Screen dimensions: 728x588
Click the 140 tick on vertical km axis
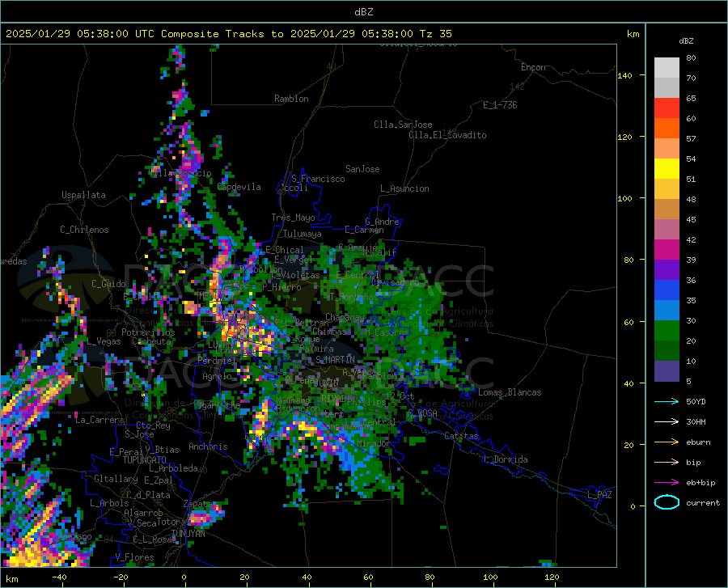pos(624,75)
